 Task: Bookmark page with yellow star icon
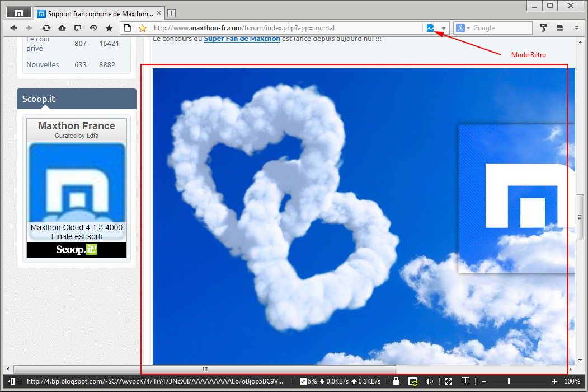143,28
